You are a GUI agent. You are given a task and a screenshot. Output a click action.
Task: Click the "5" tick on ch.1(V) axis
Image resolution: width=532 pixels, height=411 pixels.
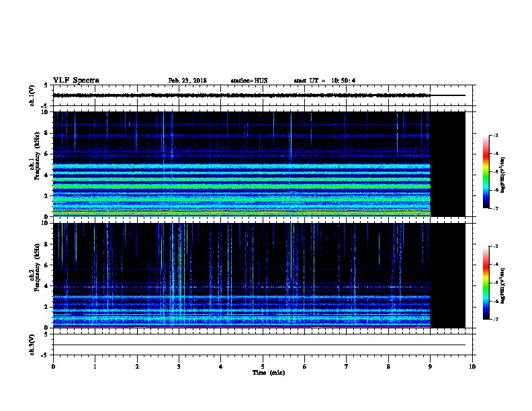tap(46, 85)
